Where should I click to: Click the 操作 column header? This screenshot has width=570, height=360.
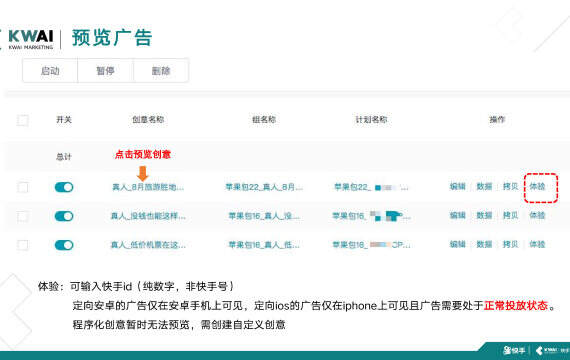(x=497, y=120)
